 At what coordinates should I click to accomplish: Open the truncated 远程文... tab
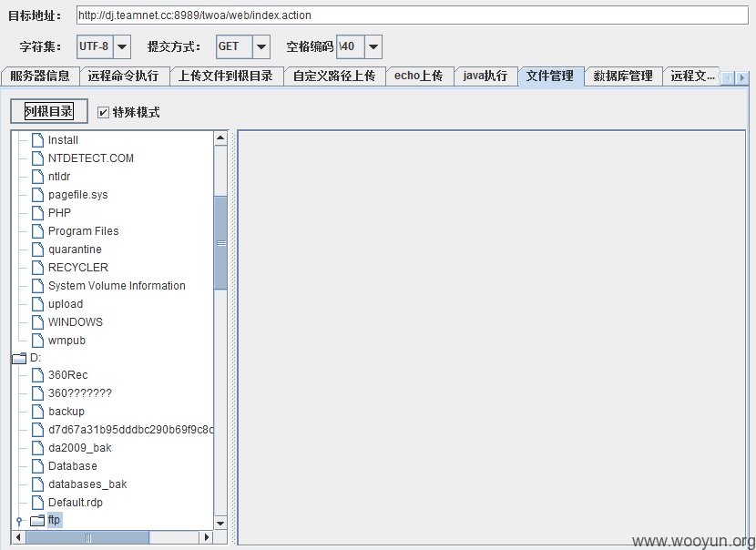pyautogui.click(x=692, y=76)
